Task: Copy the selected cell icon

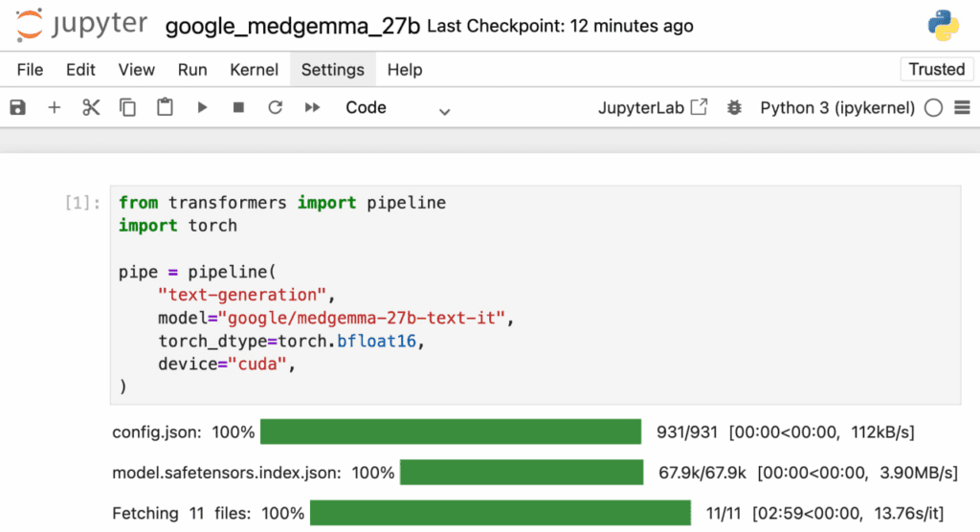Action: 127,108
